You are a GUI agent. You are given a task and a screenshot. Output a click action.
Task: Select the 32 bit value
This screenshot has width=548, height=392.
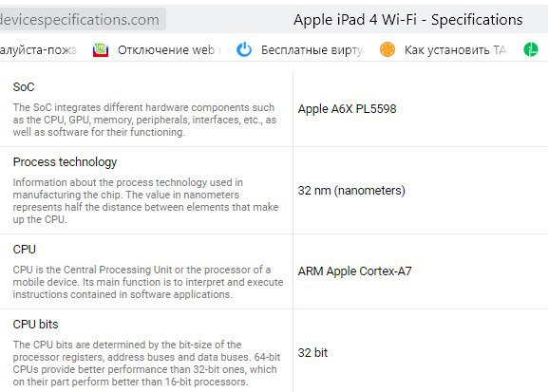click(x=312, y=353)
